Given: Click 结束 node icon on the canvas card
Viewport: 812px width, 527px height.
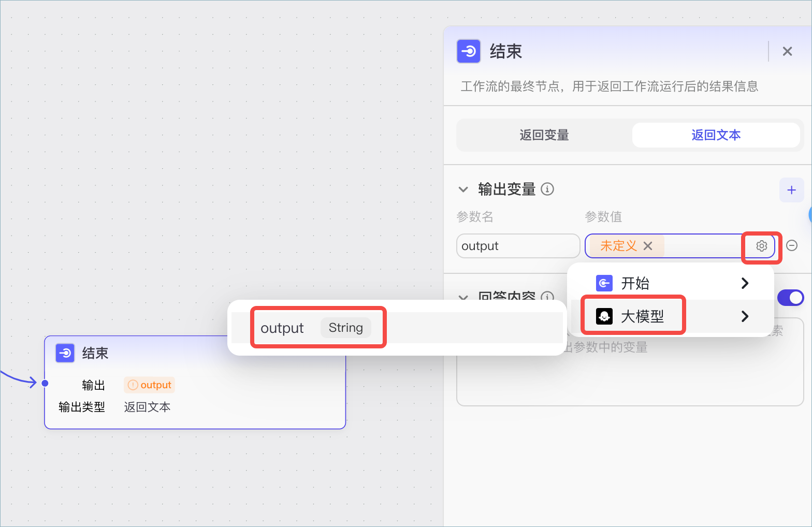Looking at the screenshot, I should [65, 353].
